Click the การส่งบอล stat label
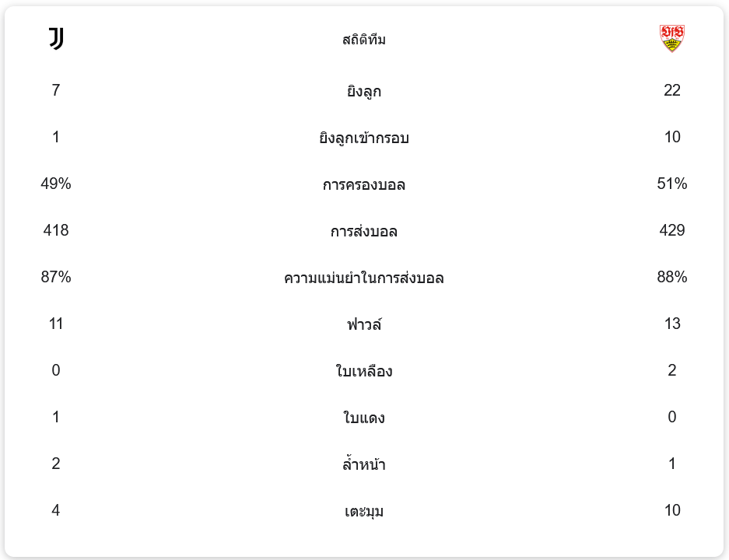Image resolution: width=729 pixels, height=560 pixels. click(364, 231)
